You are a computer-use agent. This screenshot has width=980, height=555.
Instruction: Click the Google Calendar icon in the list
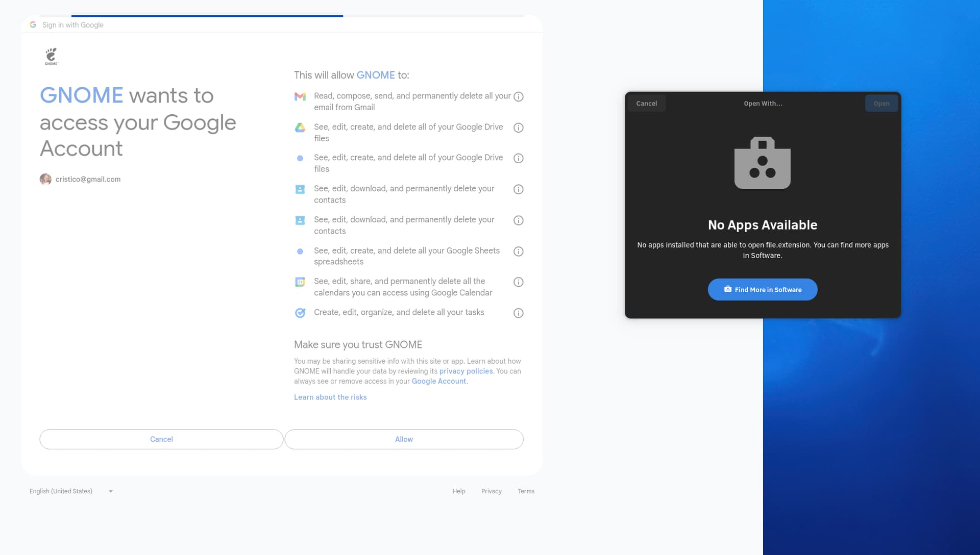point(300,282)
